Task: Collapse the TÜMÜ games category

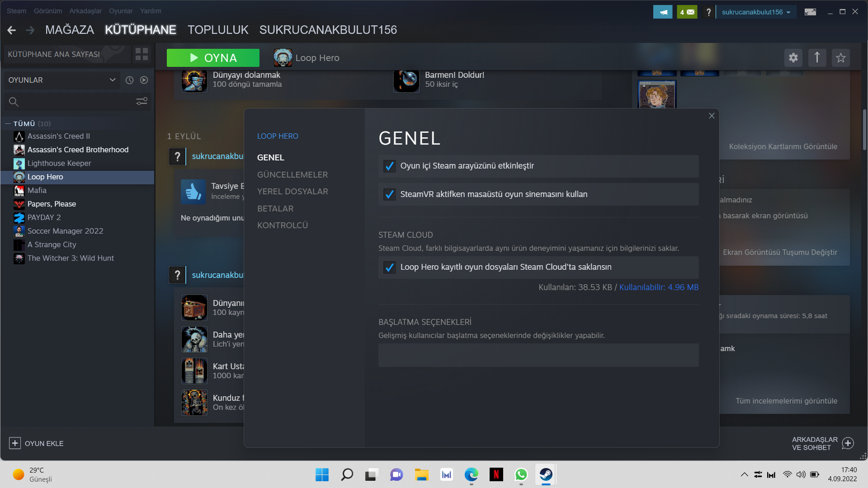Action: (x=8, y=123)
